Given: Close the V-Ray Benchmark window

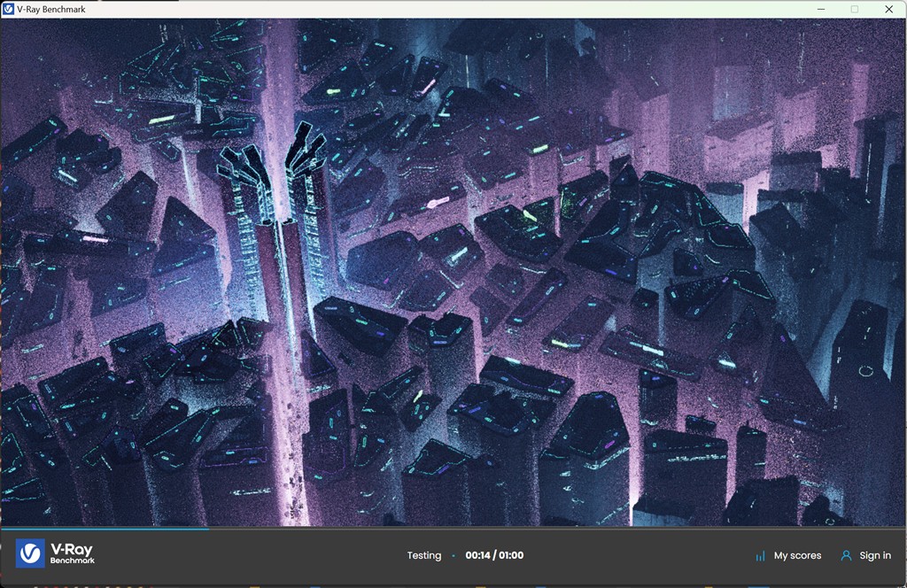Looking at the screenshot, I should click(889, 9).
